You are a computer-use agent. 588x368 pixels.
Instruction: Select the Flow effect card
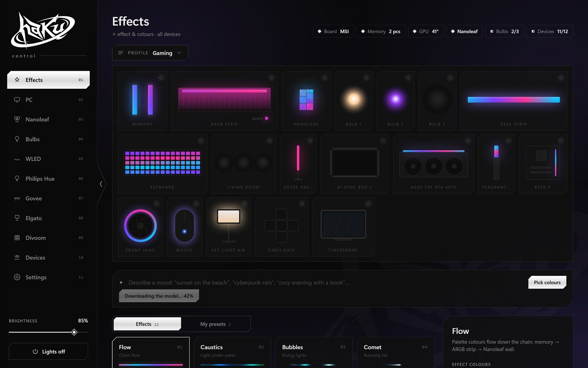click(x=151, y=352)
